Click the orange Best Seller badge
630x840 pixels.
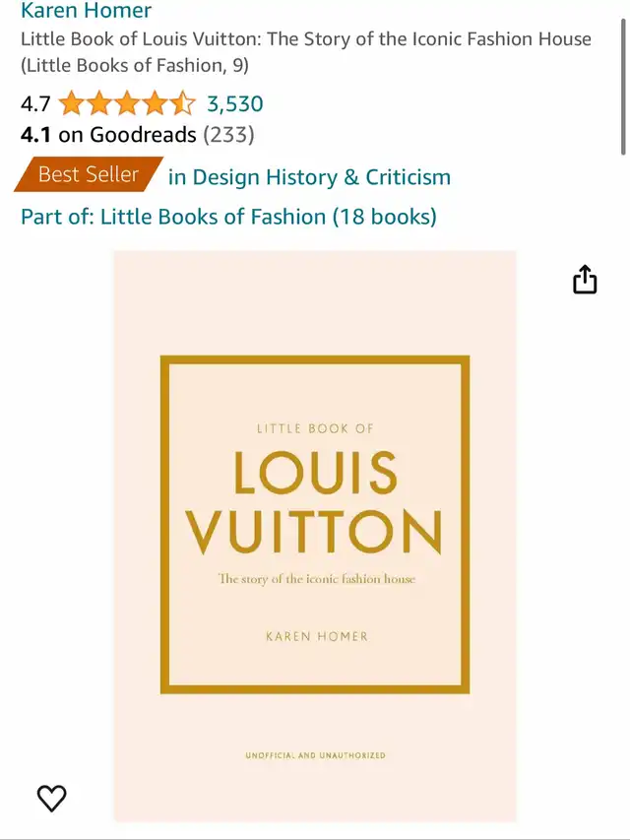point(89,174)
